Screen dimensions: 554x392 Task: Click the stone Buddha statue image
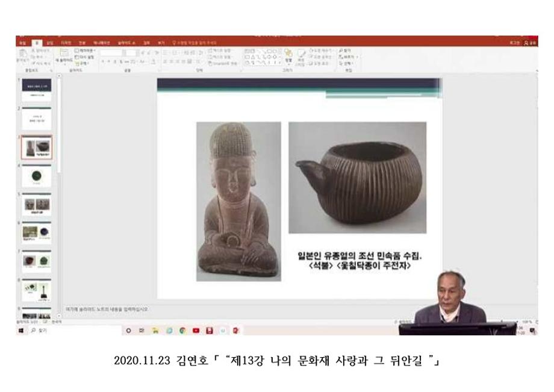(x=238, y=201)
